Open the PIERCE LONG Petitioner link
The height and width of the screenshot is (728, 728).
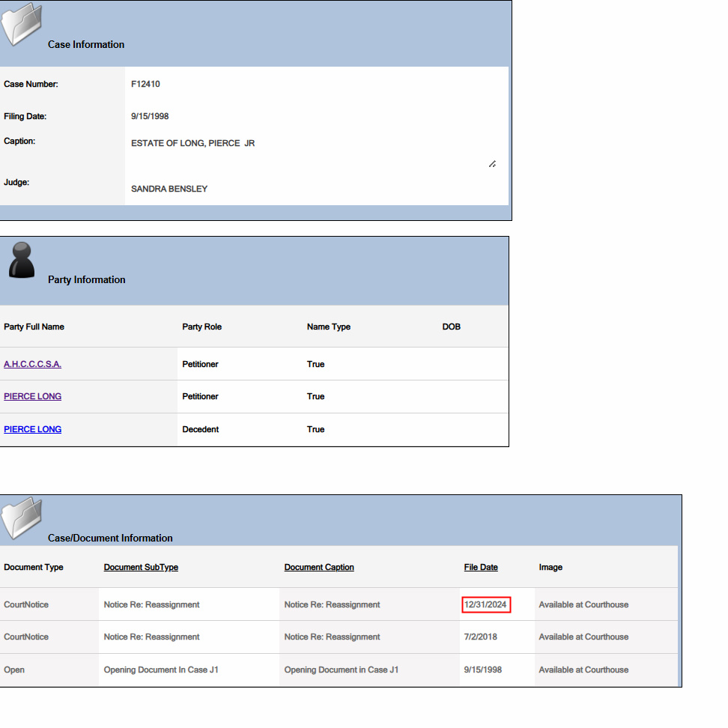32,396
